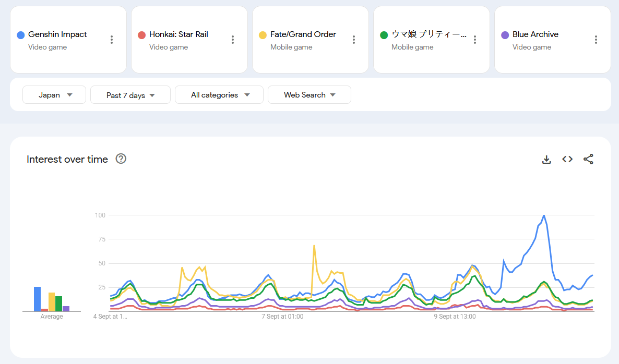
Task: Open options menu for ウマ娘 プリティー card
Action: (x=475, y=40)
